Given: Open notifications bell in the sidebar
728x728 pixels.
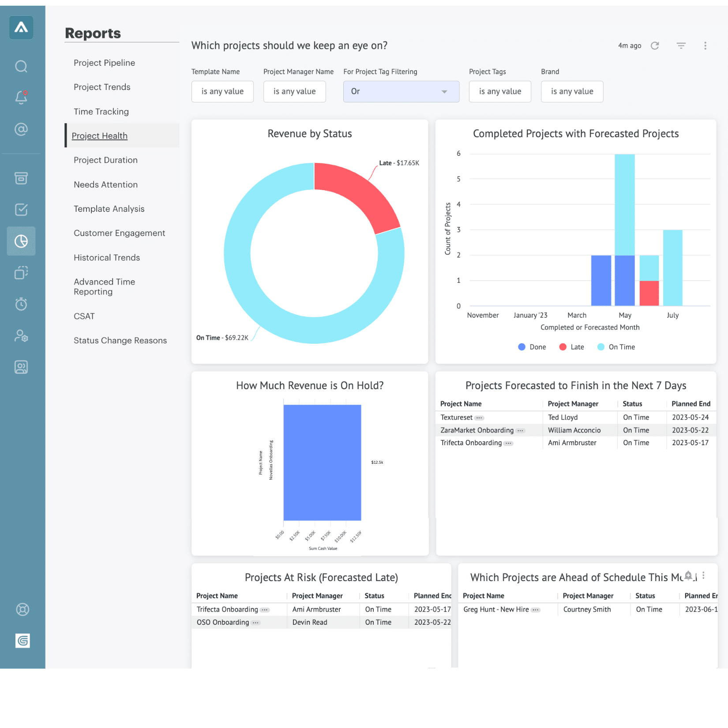Looking at the screenshot, I should coord(21,97).
